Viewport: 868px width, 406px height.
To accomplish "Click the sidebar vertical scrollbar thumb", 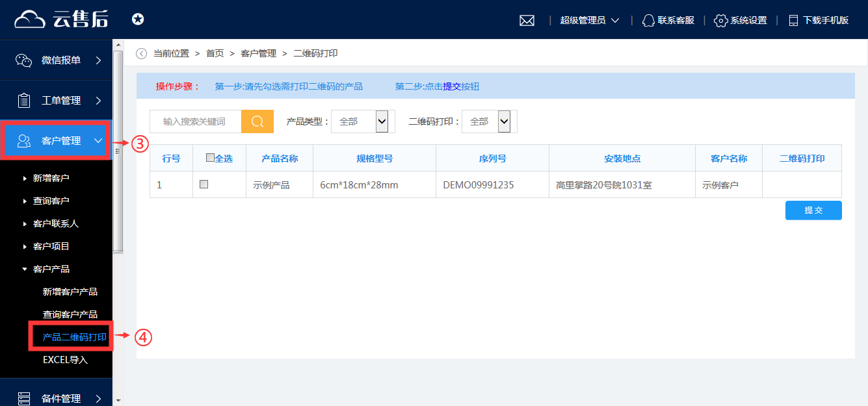I will (118, 151).
